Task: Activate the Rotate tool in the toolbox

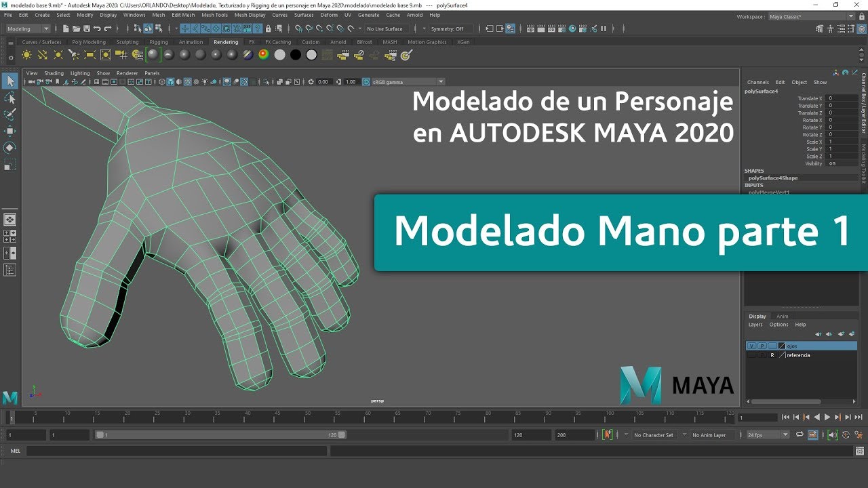Action: [x=10, y=147]
